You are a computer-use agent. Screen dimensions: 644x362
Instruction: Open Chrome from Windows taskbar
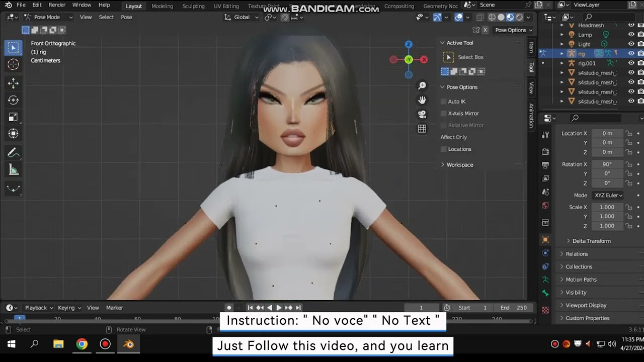click(x=82, y=344)
